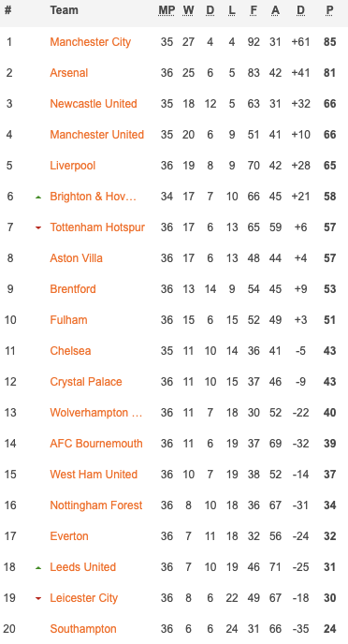Click the Team column header
The height and width of the screenshot is (644, 348).
coord(64,10)
